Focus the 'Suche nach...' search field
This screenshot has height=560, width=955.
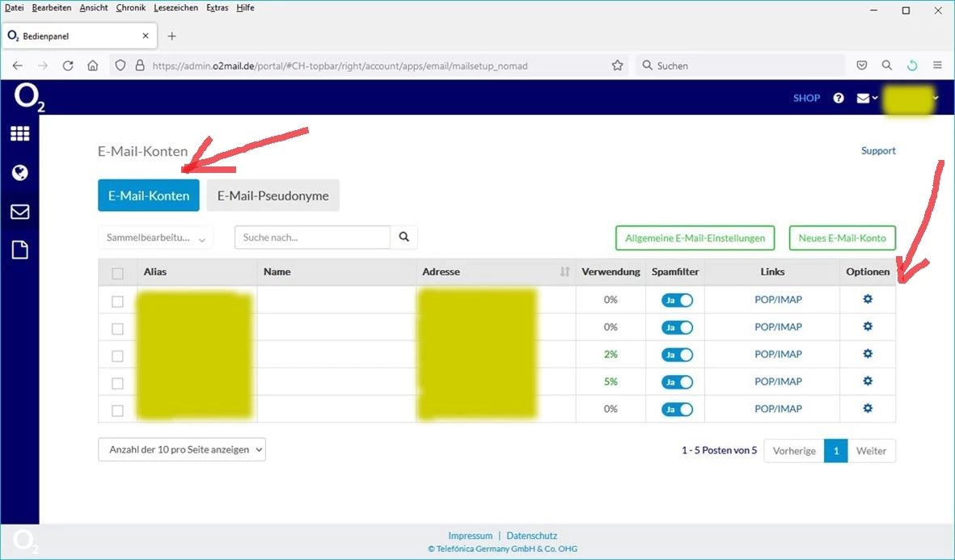coord(312,238)
